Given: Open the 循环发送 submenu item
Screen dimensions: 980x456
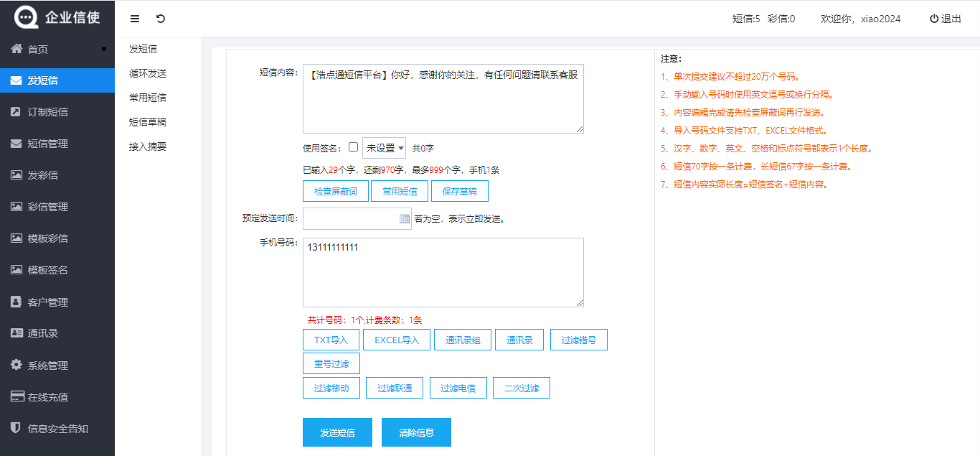Looking at the screenshot, I should (x=148, y=73).
